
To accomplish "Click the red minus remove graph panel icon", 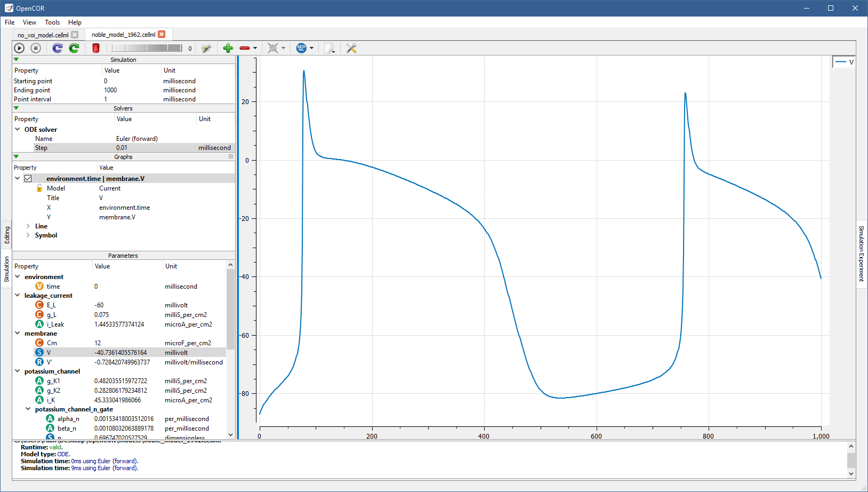I will 245,48.
